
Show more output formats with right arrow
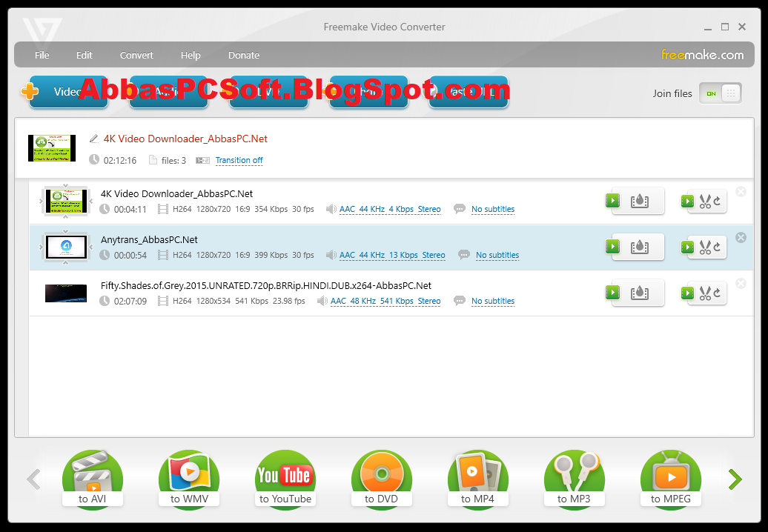coord(735,479)
